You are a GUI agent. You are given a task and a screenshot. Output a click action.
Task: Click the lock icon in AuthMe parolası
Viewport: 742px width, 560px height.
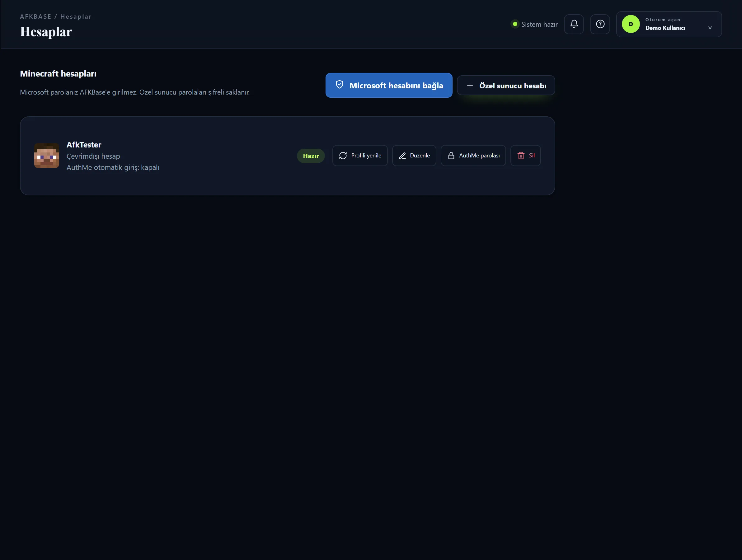click(x=451, y=156)
